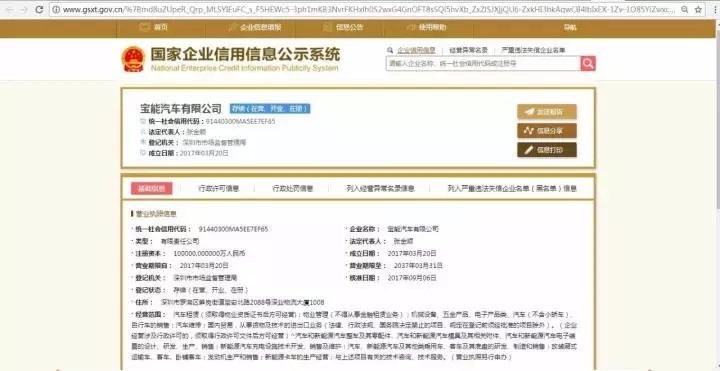720x371 pixels.
Task: Click the registered capital value 100000.000000万人民币
Action: (x=209, y=253)
